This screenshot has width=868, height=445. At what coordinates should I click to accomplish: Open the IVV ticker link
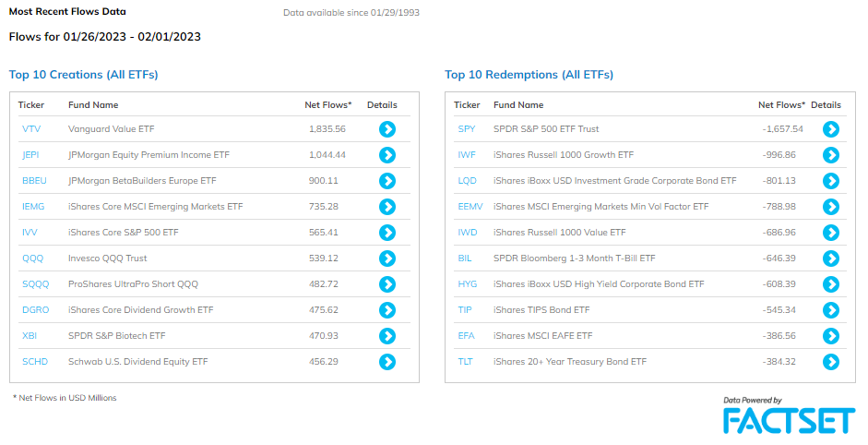[x=30, y=233]
